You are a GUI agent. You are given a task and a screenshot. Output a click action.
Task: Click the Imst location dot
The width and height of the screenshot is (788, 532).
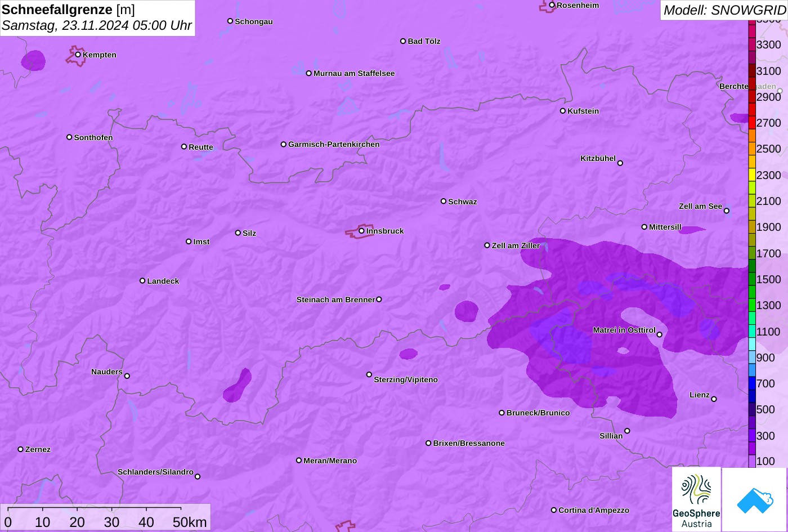tap(189, 242)
